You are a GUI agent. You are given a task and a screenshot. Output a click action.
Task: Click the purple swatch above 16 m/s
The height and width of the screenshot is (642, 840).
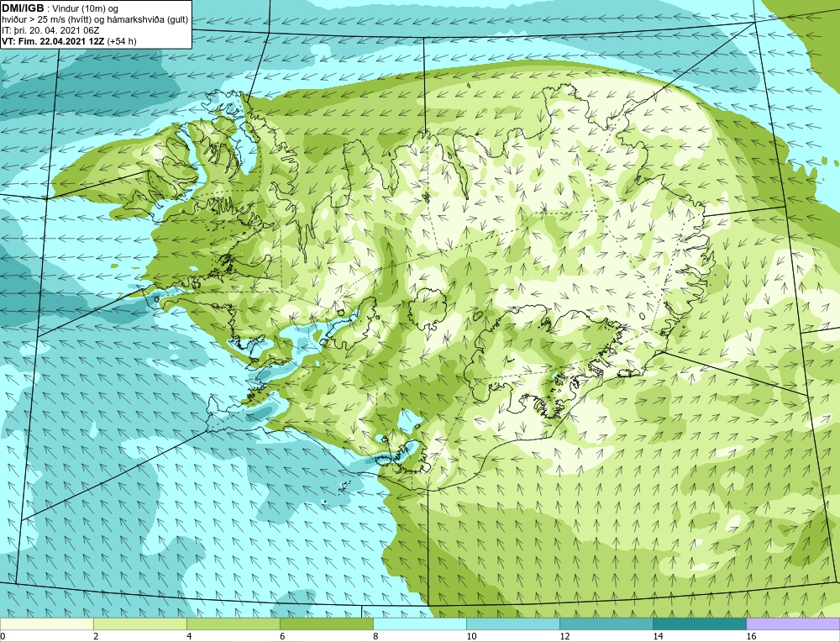click(x=793, y=624)
